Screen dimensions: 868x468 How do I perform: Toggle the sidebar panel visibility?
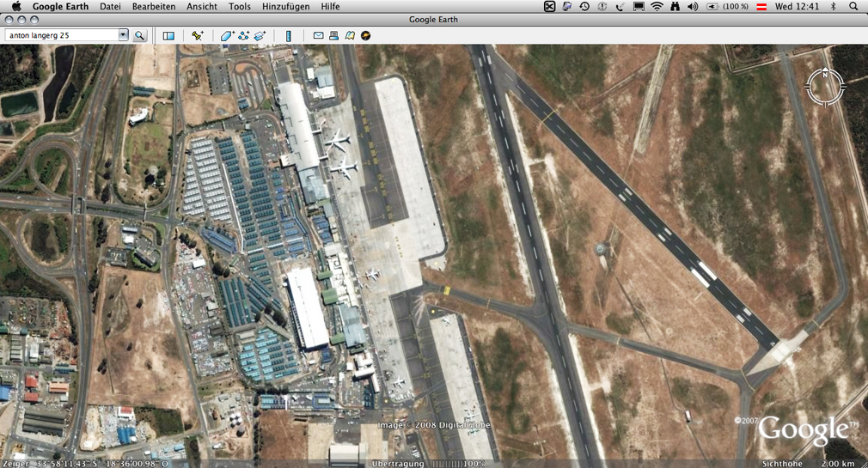168,36
